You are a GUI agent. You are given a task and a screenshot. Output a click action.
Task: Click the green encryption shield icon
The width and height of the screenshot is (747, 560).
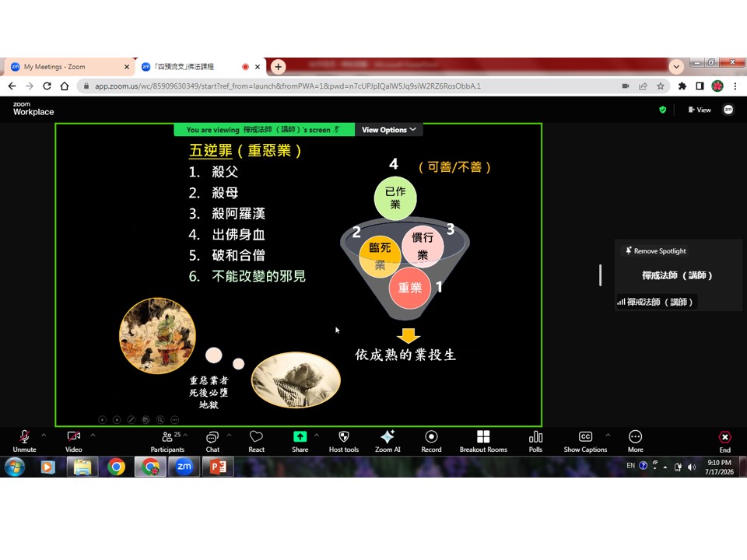coord(662,110)
